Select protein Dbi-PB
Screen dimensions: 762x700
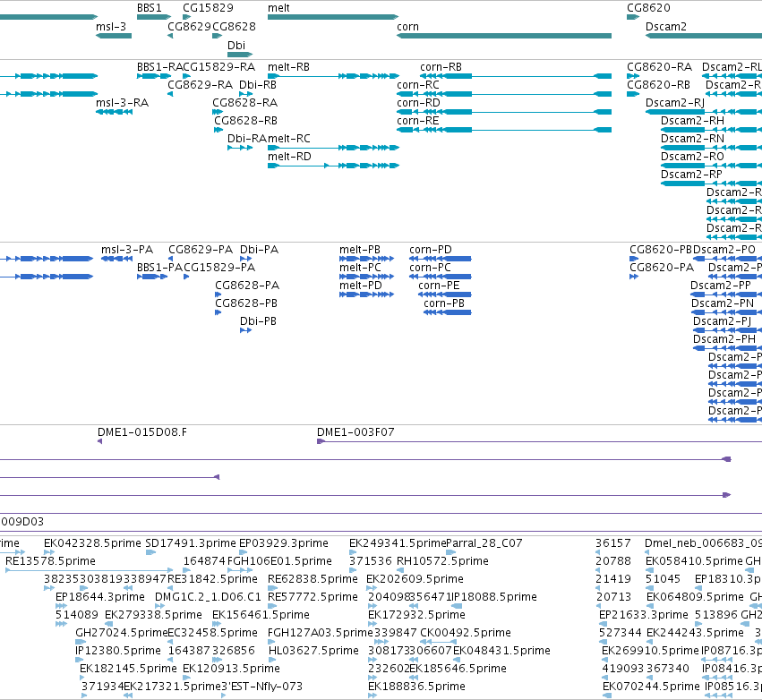coord(258,321)
